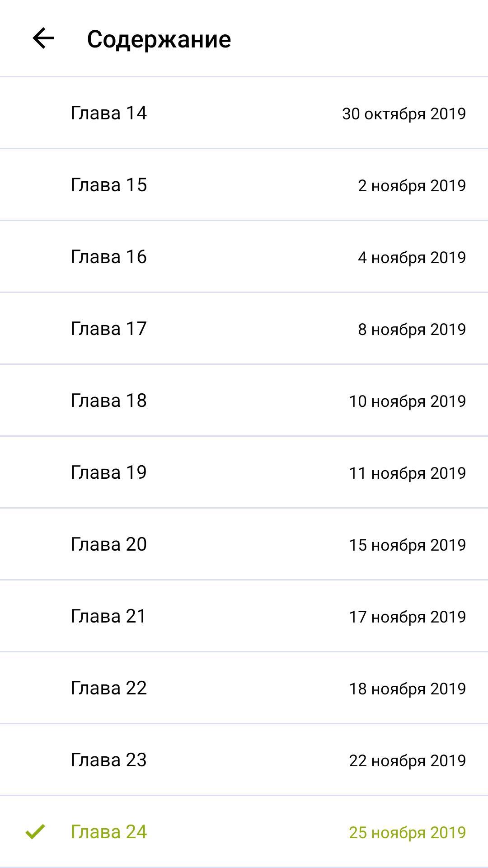Tap the back arrow icon

click(x=43, y=38)
